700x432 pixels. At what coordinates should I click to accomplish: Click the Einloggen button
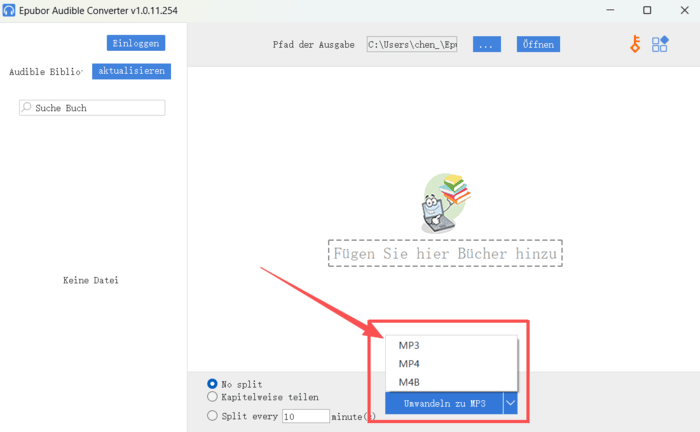[x=136, y=43]
